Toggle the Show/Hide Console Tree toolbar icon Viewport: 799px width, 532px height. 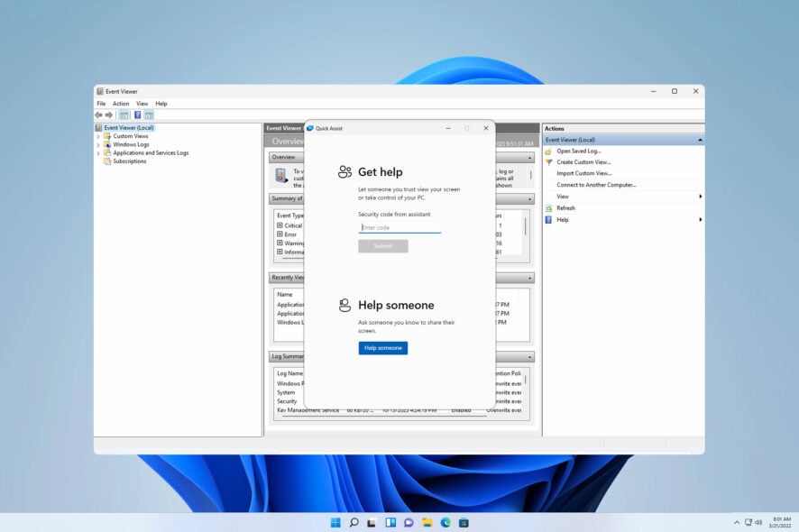click(x=124, y=115)
